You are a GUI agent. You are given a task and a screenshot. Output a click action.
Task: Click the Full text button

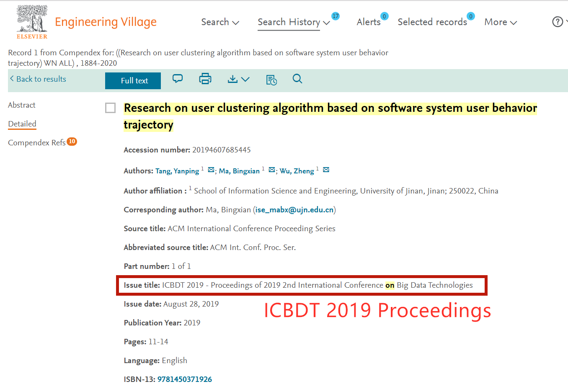133,81
